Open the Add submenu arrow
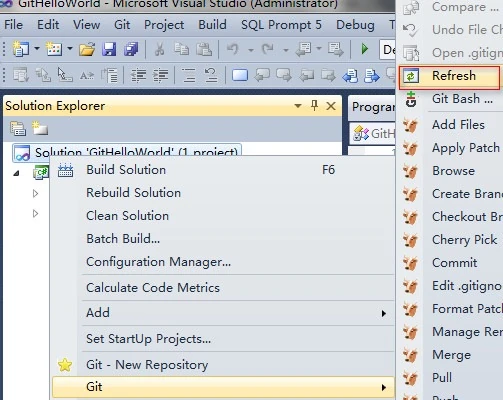 [x=384, y=313]
